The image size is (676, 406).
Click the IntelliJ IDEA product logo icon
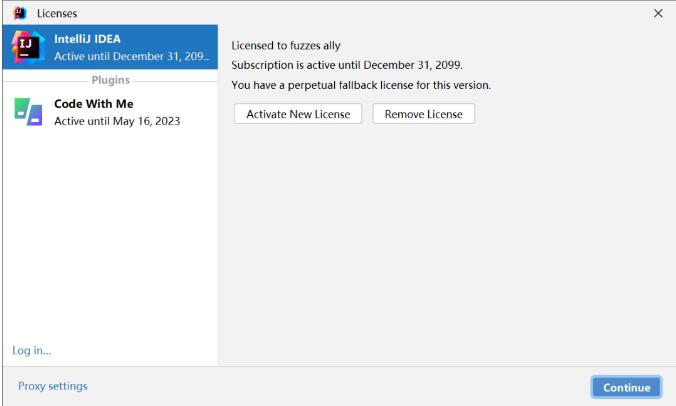(26, 47)
